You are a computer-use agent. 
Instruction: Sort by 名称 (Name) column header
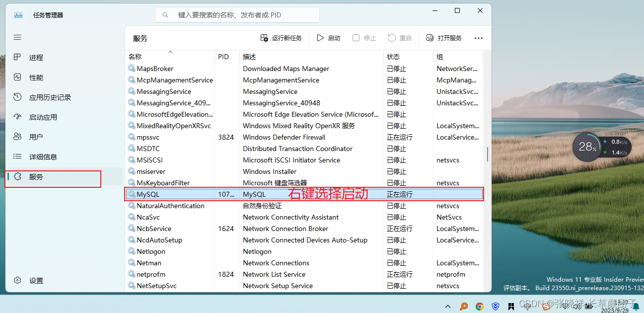tap(135, 57)
